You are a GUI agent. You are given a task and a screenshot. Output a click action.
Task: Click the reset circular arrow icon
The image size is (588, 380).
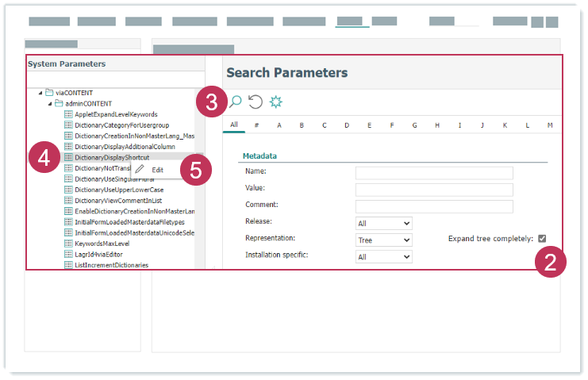256,101
